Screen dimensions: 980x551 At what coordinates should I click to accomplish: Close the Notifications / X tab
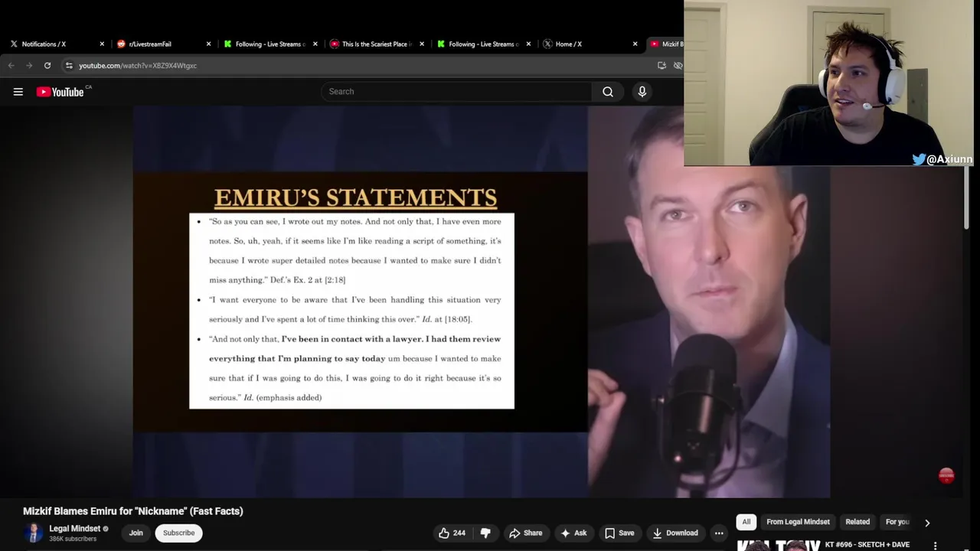pyautogui.click(x=102, y=44)
